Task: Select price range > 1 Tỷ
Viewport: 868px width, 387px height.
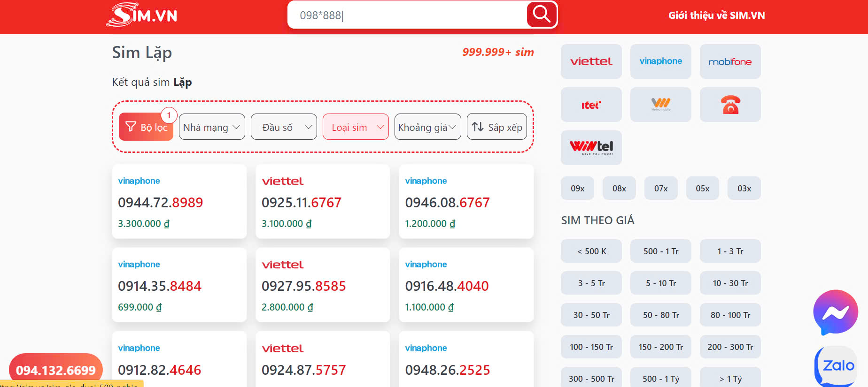Action: (730, 378)
